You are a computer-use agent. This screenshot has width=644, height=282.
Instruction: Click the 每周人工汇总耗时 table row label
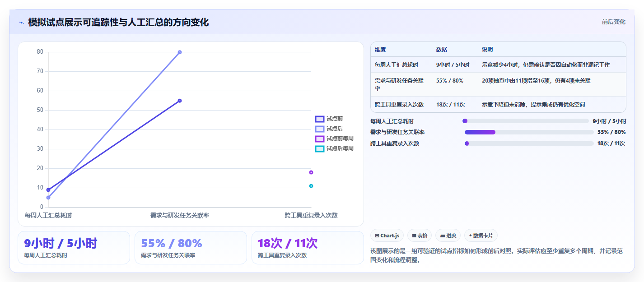click(396, 65)
